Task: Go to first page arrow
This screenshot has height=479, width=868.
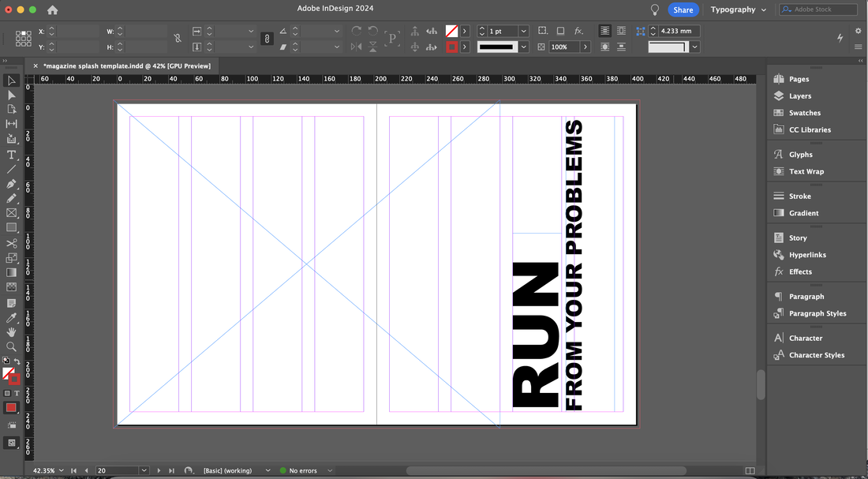Action: pyautogui.click(x=73, y=470)
